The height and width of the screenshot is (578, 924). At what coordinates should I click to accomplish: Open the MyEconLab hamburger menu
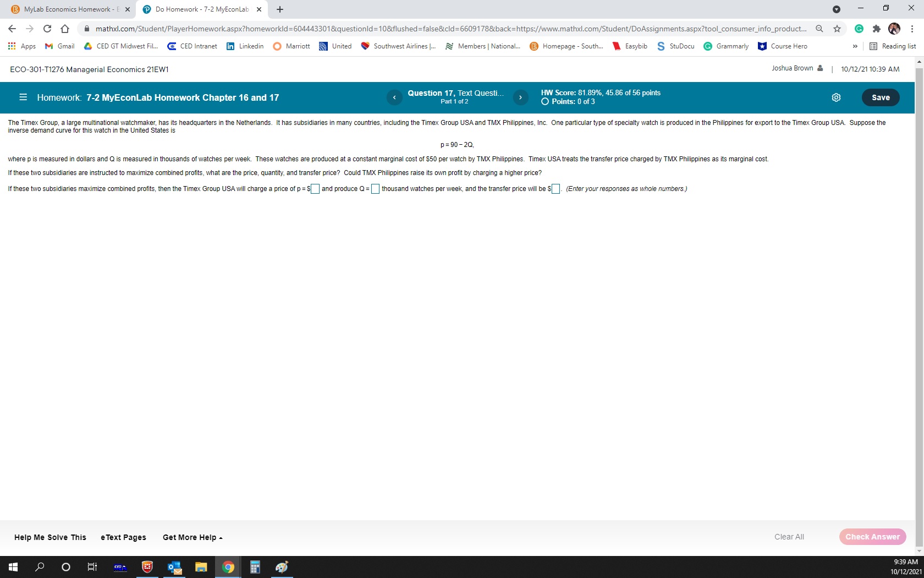pyautogui.click(x=23, y=97)
